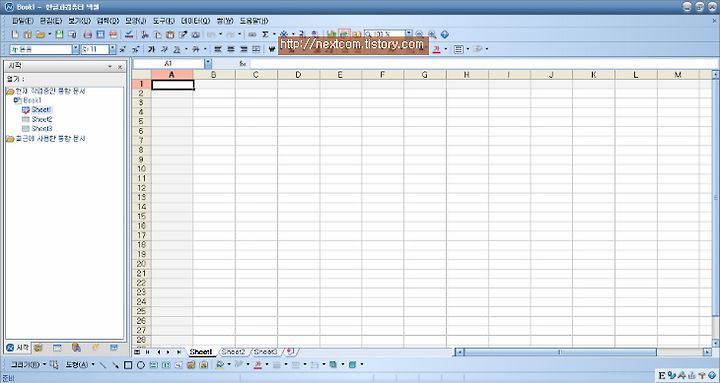The width and height of the screenshot is (720, 383).
Task: Select the Arrow drawing tool
Action: 115,365
